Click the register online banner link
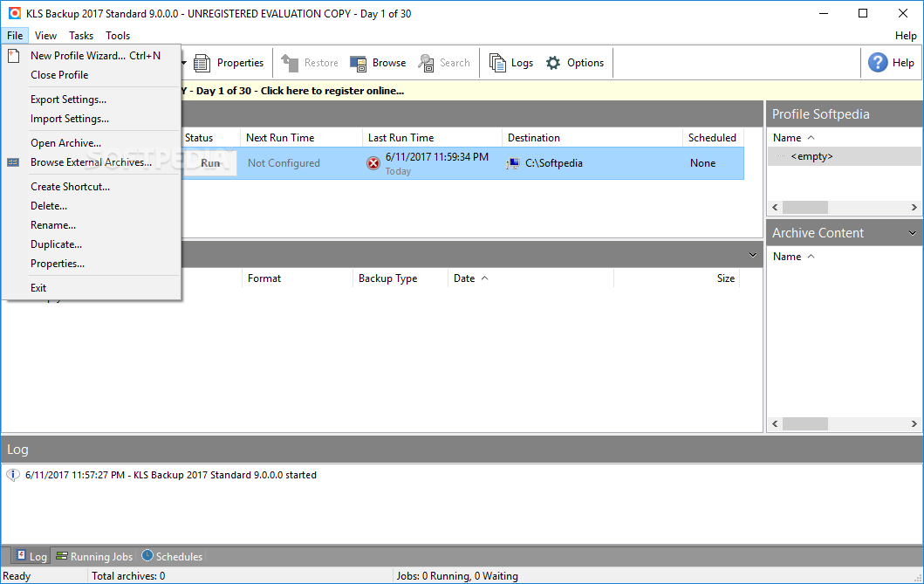Viewport: 924px width, 584px height. 332,91
